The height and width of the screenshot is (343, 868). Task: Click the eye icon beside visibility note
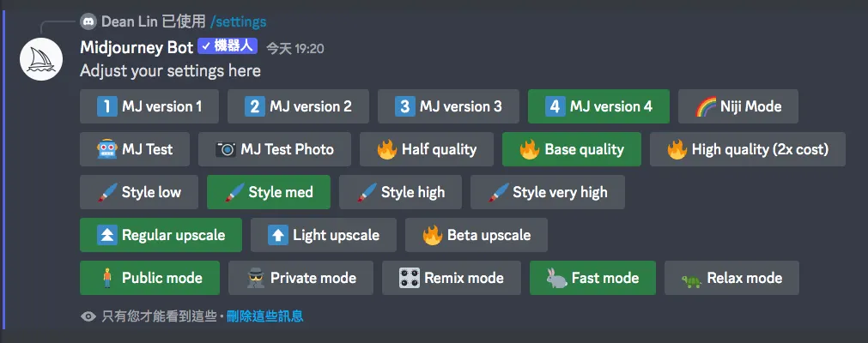coord(88,316)
